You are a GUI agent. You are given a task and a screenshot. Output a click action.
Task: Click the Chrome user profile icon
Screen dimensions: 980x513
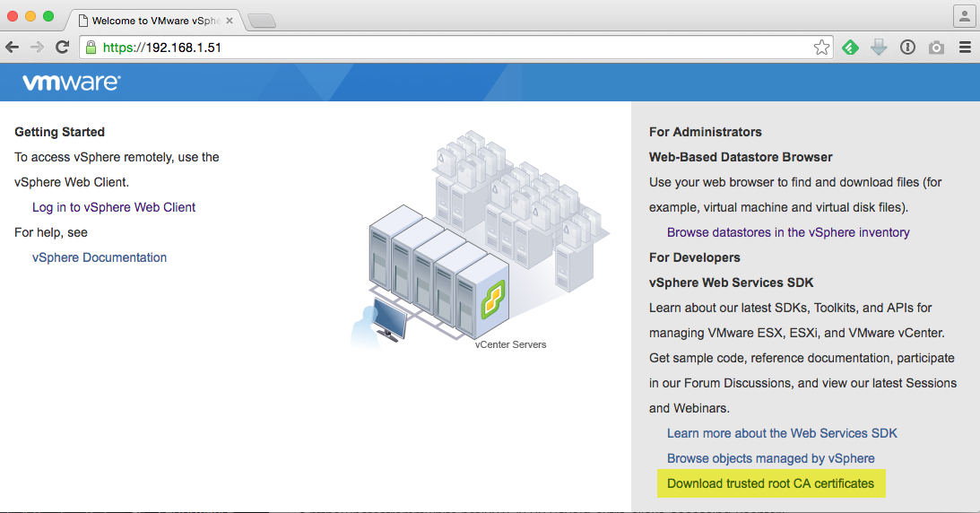[x=964, y=16]
